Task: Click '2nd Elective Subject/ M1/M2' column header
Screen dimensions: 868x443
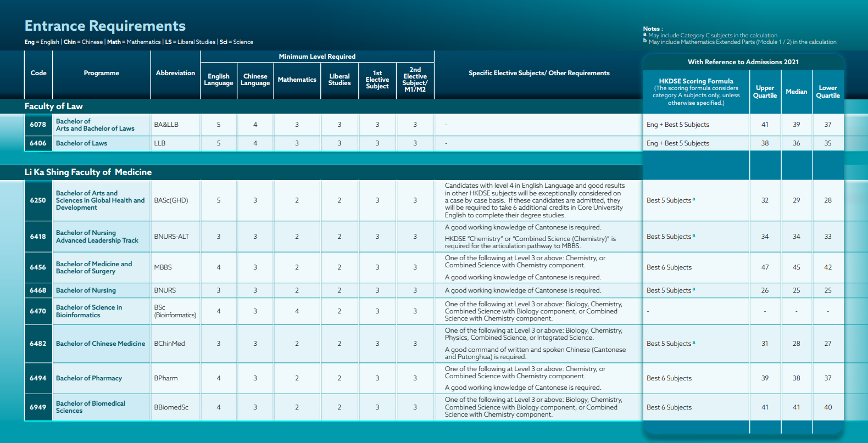Action: click(x=415, y=80)
